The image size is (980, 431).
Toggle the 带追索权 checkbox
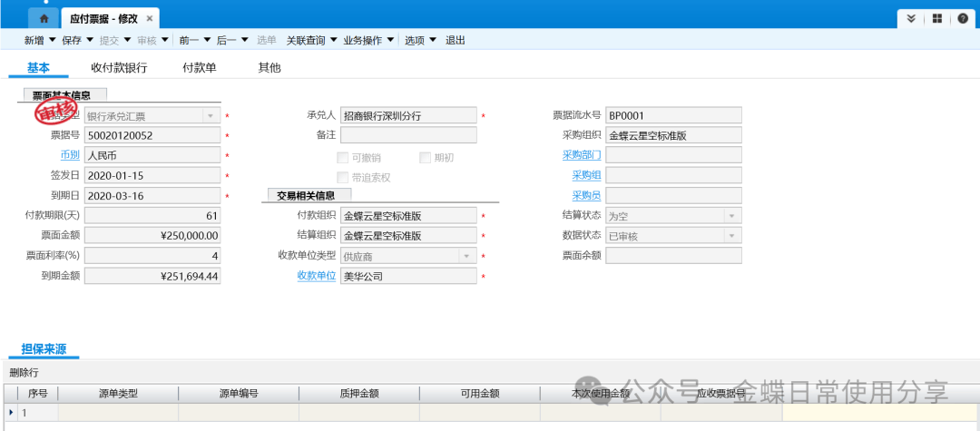point(343,178)
